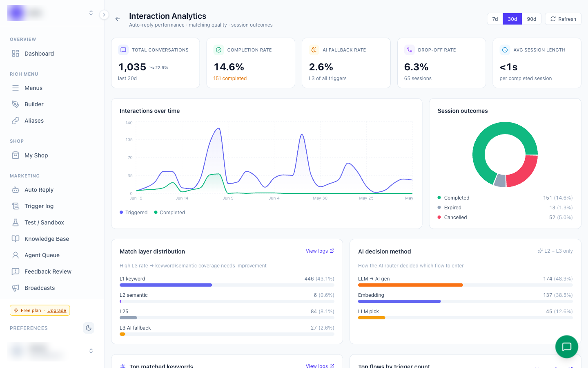The image size is (588, 368).
Task: Click the Menus list icon
Action: [x=16, y=88]
